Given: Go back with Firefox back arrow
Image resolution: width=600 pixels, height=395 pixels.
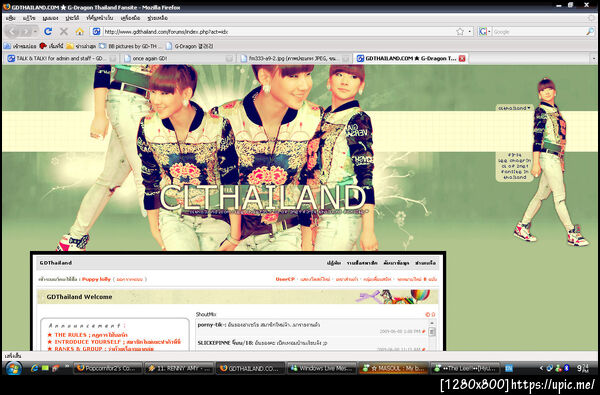Looking at the screenshot, I should pos(12,31).
